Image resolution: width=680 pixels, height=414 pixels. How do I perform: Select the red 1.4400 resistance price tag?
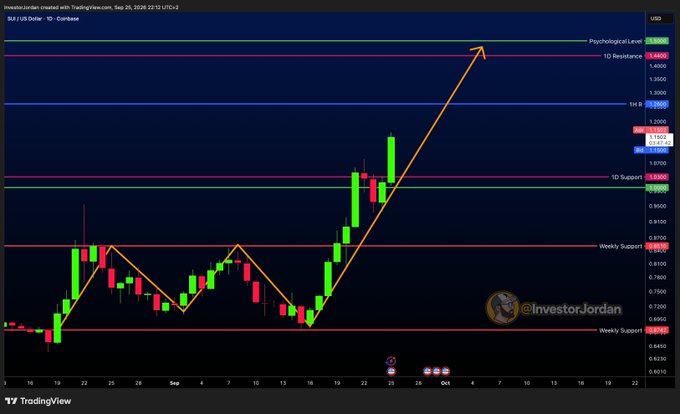click(x=657, y=56)
